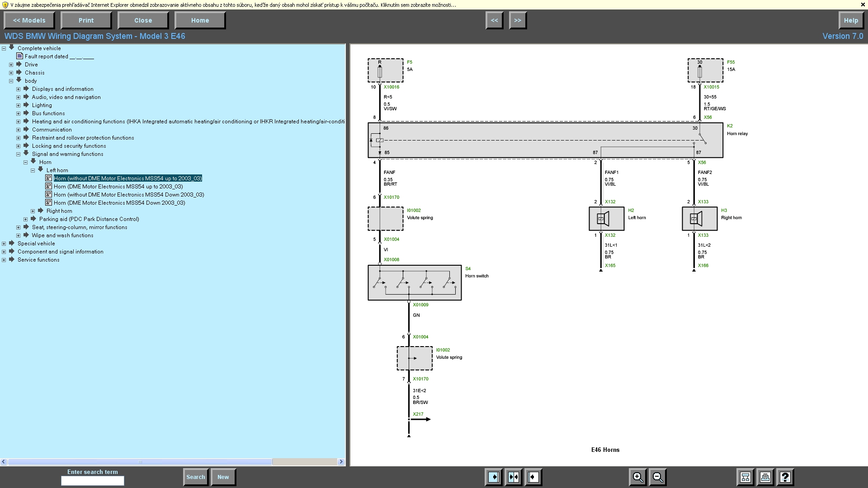Click the expand-diagram left arrow icon
This screenshot has width=868, height=488.
tap(533, 477)
